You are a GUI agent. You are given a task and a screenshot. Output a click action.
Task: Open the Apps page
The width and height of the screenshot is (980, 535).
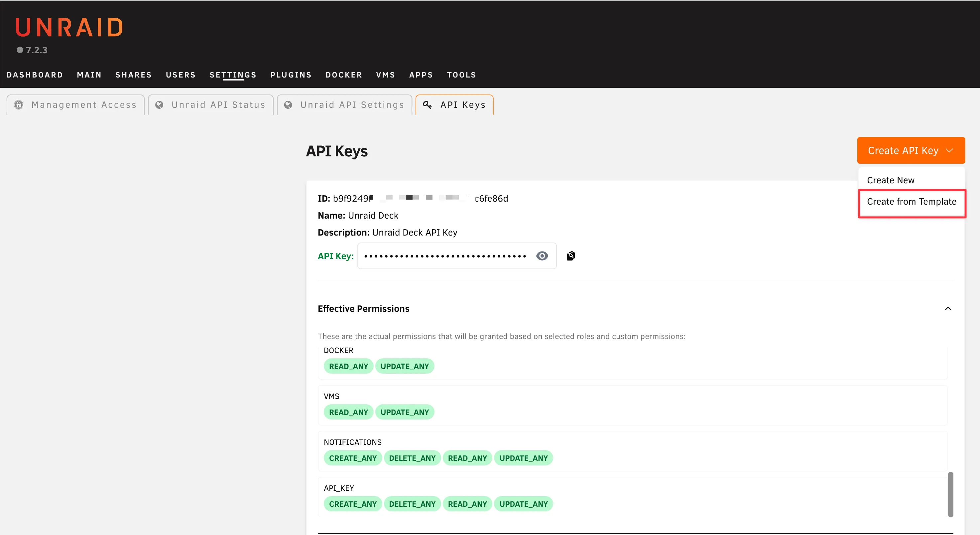coord(421,75)
